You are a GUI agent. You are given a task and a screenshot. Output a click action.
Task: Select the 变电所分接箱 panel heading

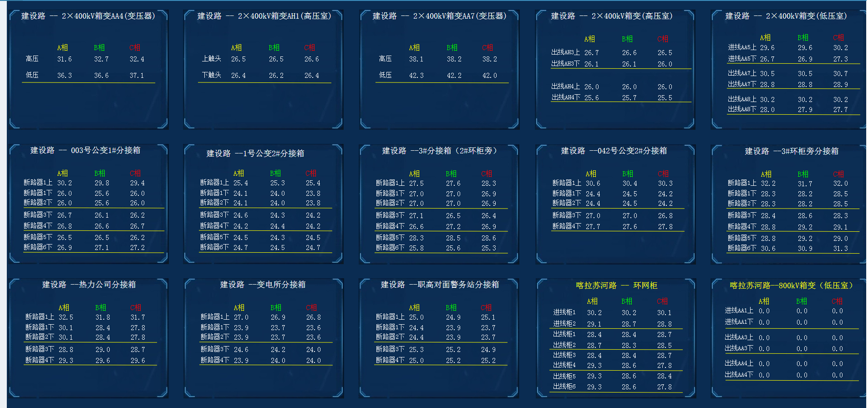[x=263, y=285]
